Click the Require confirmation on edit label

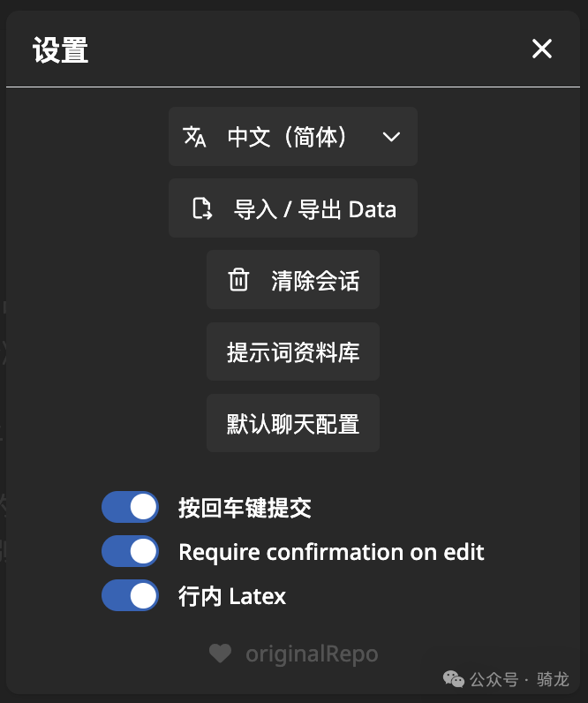point(331,552)
